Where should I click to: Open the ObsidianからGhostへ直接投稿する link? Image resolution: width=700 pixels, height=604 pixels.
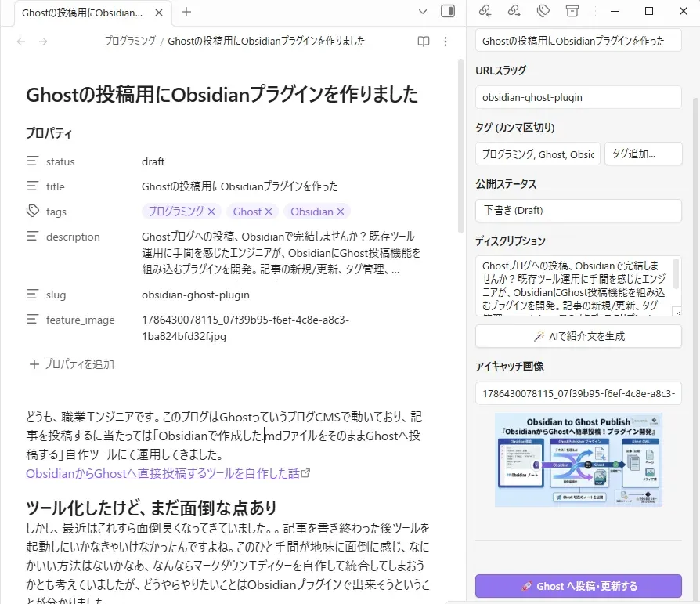coord(163,473)
